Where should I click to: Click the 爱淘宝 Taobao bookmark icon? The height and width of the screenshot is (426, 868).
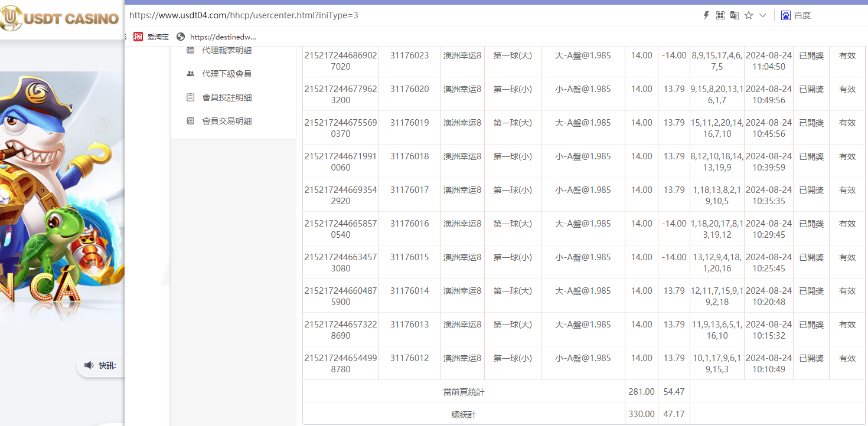(139, 37)
